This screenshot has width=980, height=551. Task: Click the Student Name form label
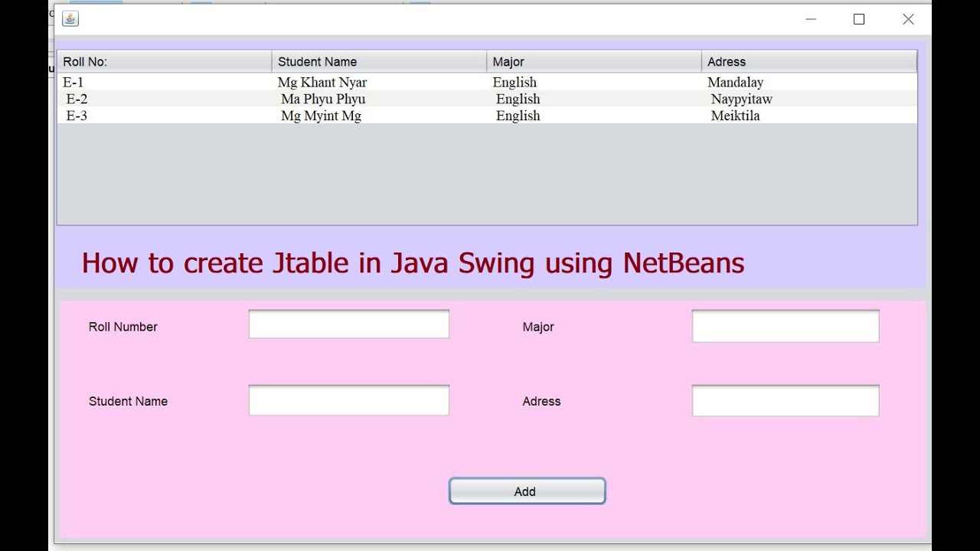(128, 401)
